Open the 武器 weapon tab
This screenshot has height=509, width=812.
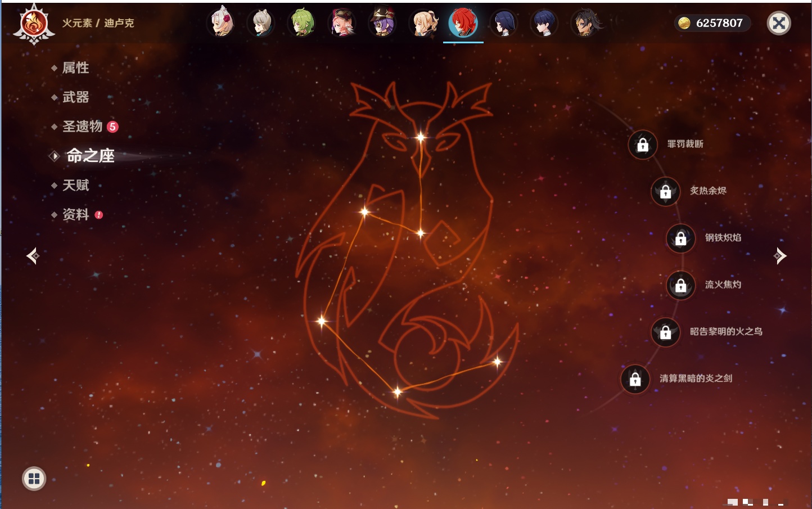pyautogui.click(x=75, y=97)
